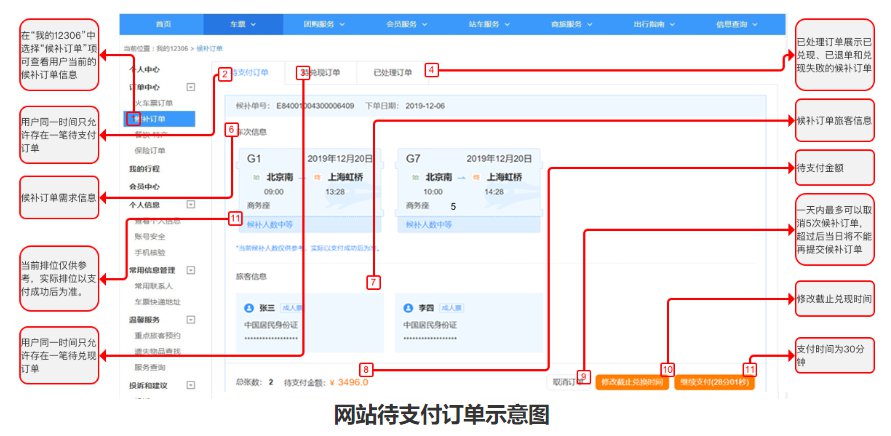Open 遗失物品查找 in the sidebar
This screenshot has width=891, height=436.
[x=157, y=351]
